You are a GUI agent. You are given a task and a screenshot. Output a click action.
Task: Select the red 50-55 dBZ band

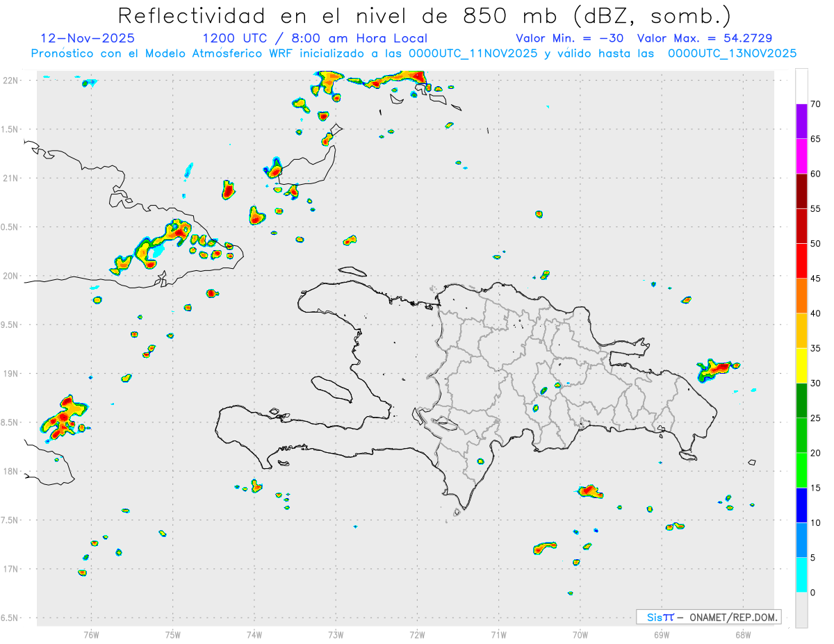[x=801, y=226]
